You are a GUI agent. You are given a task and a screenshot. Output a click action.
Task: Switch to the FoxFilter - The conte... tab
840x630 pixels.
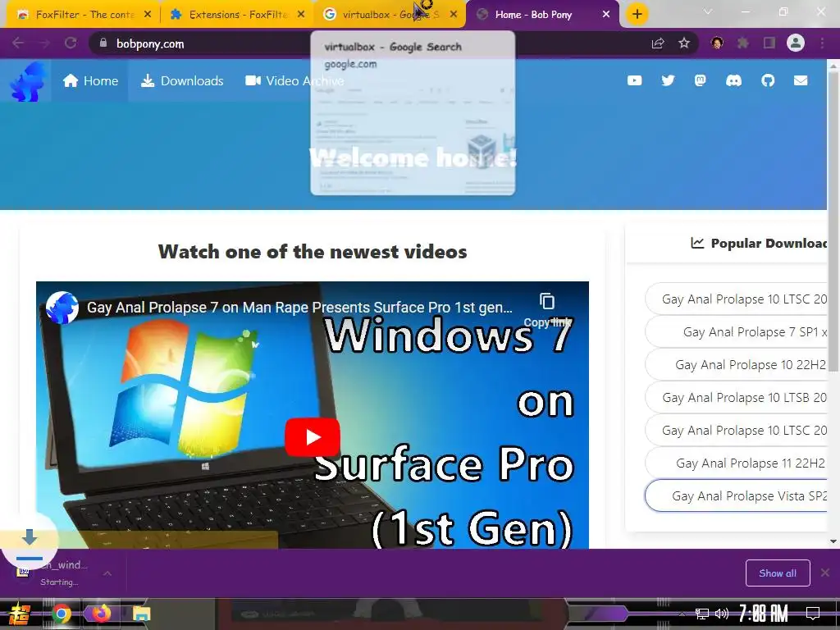(83, 15)
